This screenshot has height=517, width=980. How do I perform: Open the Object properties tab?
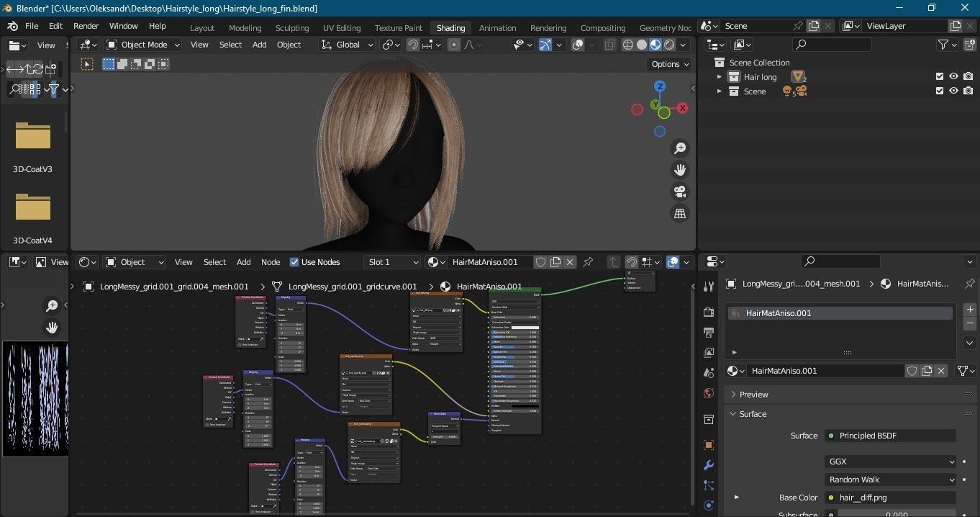pos(709,445)
